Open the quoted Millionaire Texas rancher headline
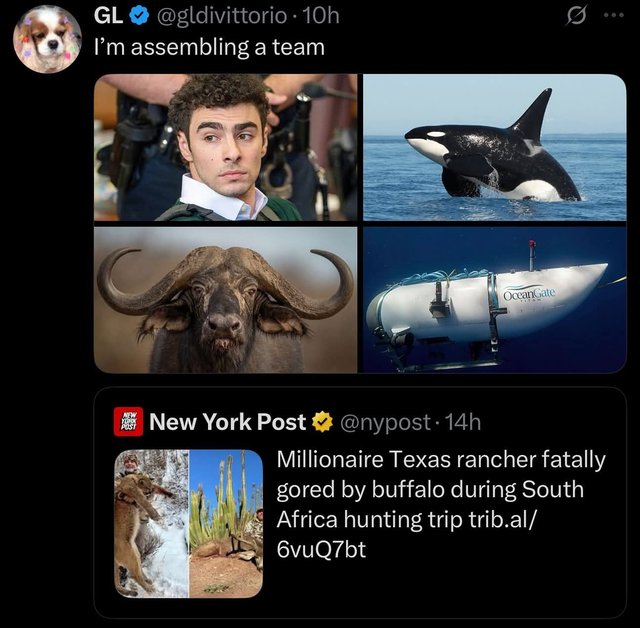This screenshot has width=640, height=628. 441,504
